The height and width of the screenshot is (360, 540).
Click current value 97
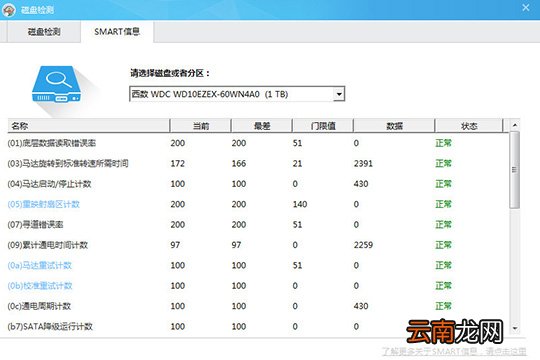[175, 245]
